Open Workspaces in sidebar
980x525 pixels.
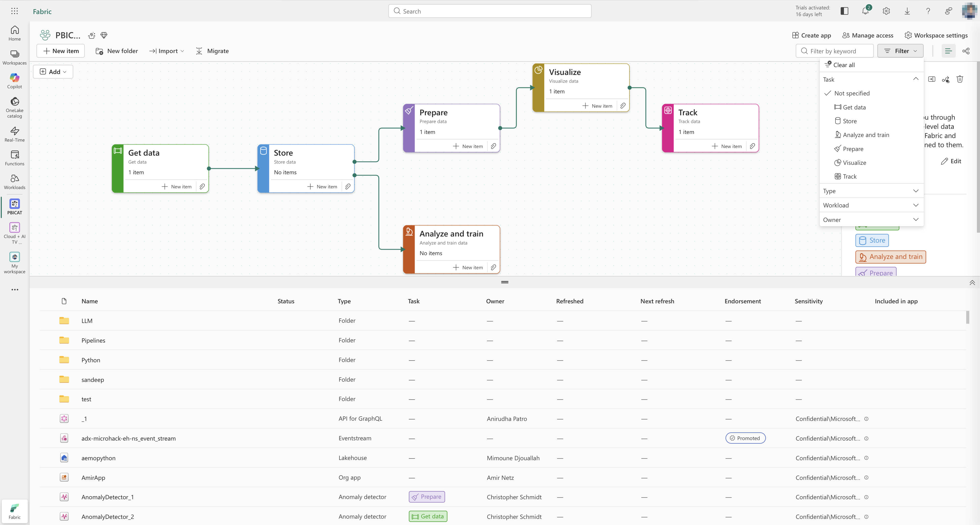pos(15,57)
